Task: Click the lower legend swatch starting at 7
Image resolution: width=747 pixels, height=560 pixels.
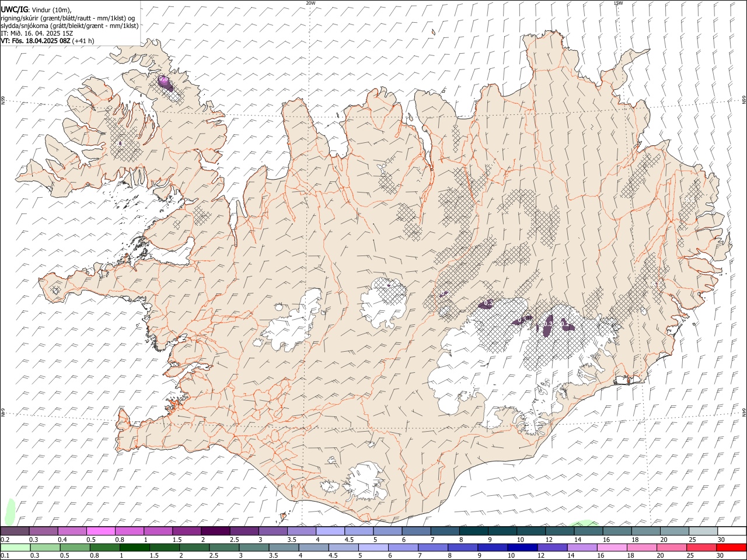Action: (x=433, y=547)
